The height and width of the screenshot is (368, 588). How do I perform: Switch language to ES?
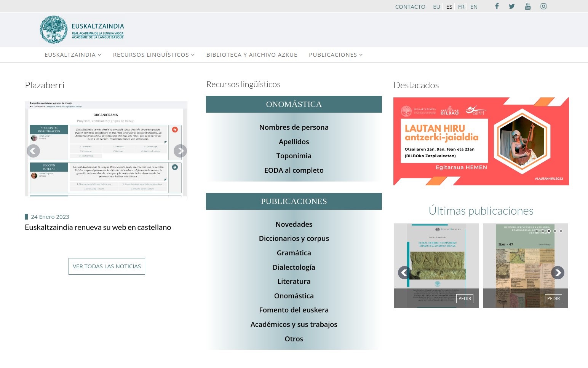(449, 6)
